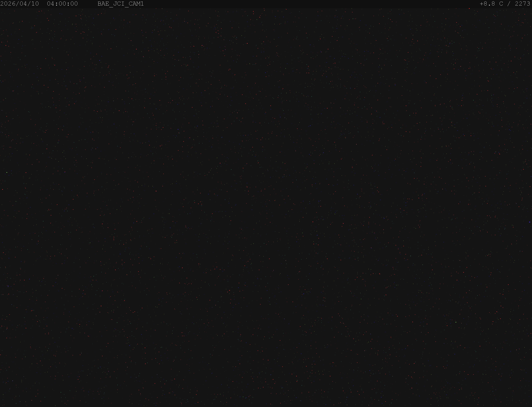Select the seconds digits of the timestamp
The height and width of the screenshot is (407, 532).
tap(74, 4)
